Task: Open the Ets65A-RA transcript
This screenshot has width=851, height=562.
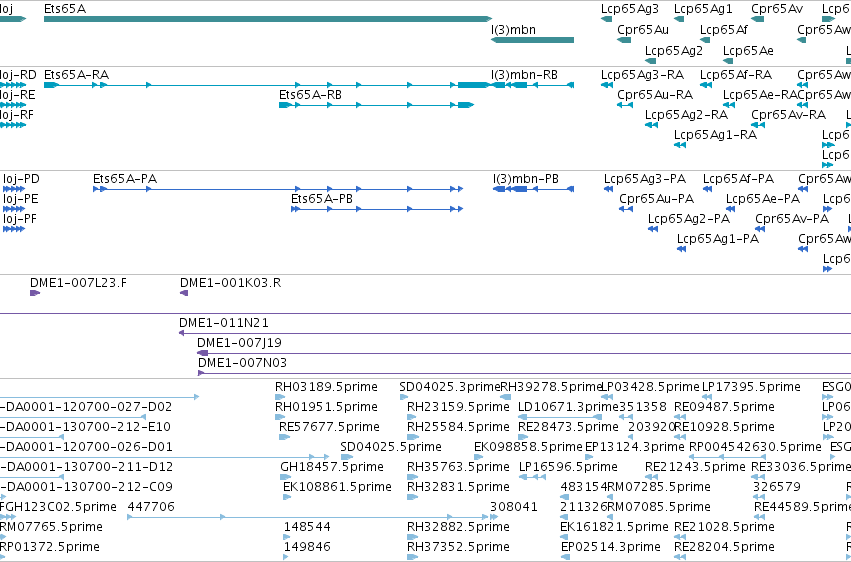Action: click(x=268, y=85)
